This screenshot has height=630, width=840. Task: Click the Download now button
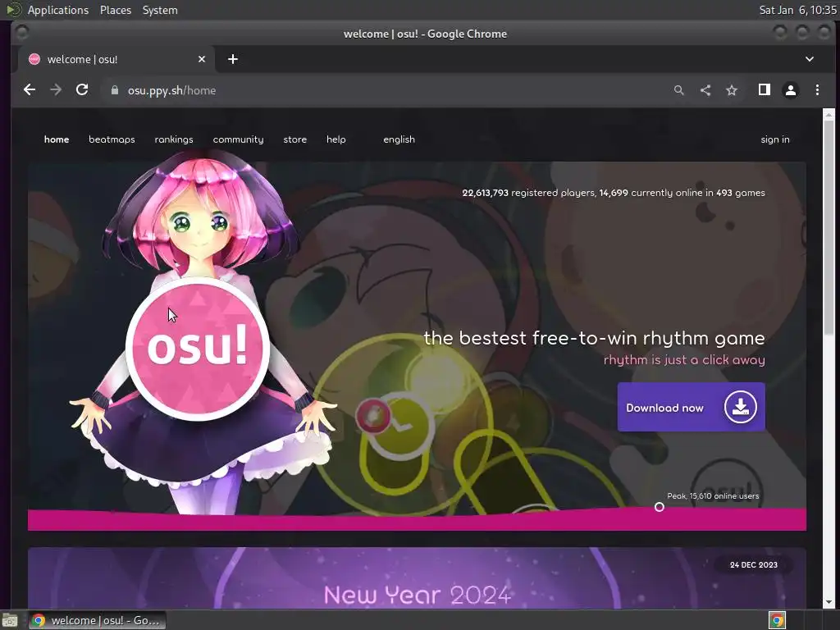click(x=691, y=407)
